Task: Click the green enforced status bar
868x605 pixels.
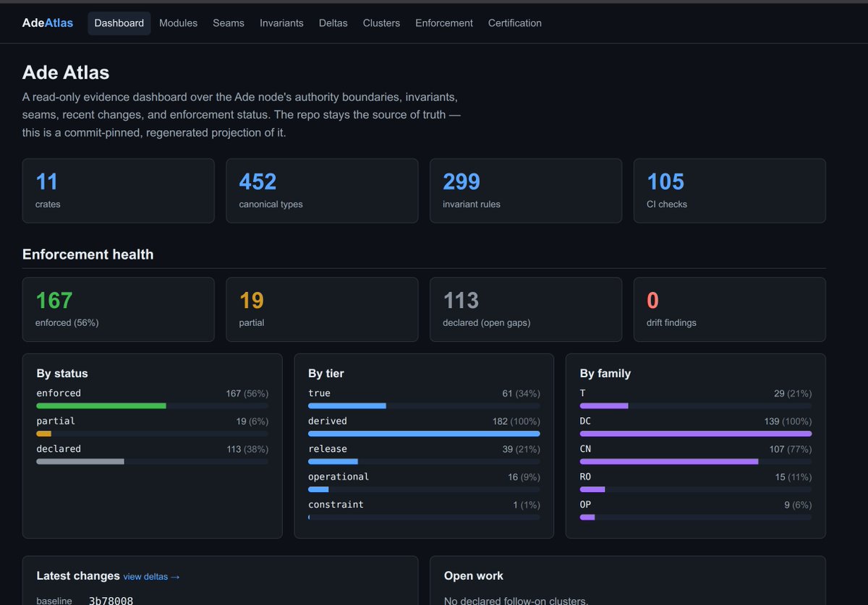Action: (101, 406)
